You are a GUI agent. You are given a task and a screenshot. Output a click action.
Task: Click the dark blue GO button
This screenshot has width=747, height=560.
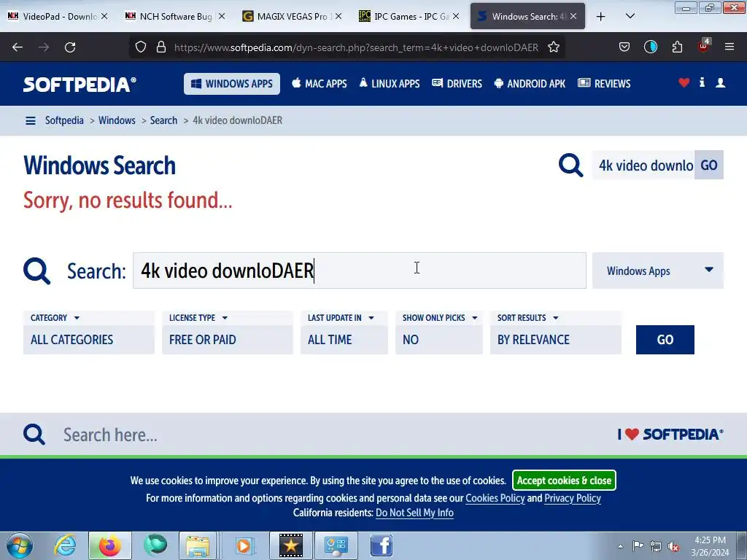click(665, 340)
